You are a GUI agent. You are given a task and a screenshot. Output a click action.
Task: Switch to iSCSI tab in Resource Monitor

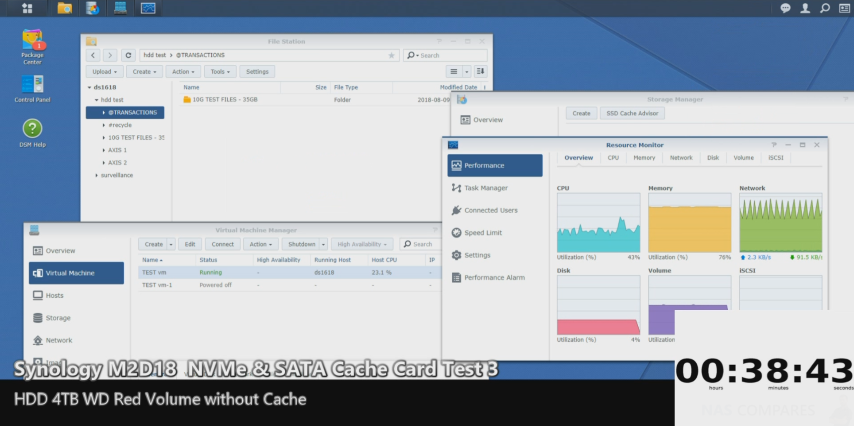776,158
